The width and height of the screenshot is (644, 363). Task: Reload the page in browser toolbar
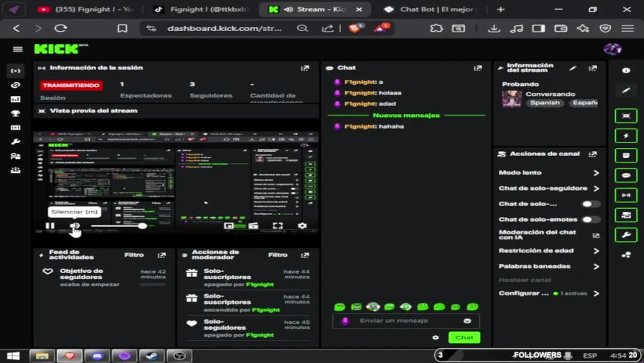click(60, 29)
